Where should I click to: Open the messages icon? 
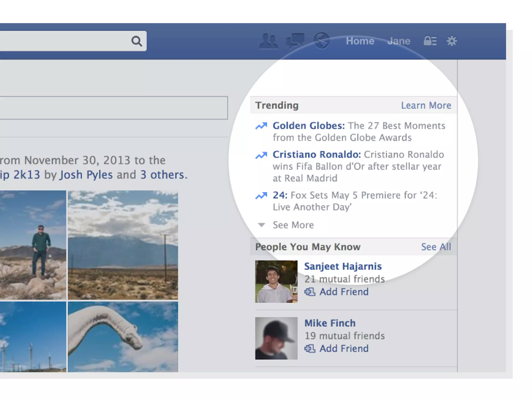click(x=295, y=41)
